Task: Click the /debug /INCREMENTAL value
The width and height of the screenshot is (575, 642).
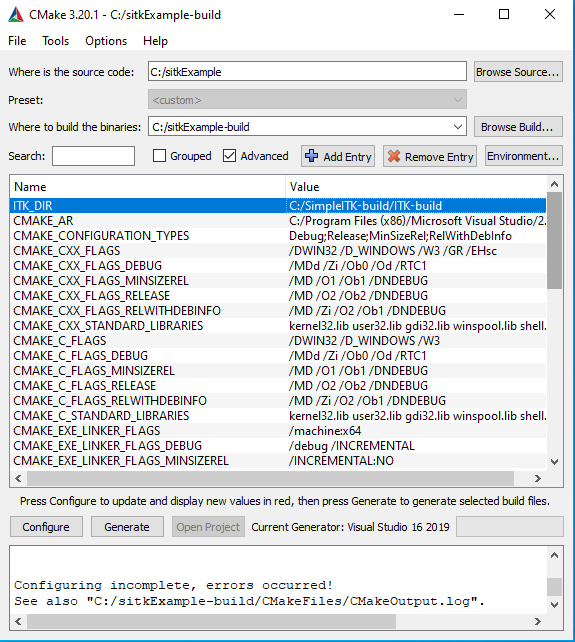Action: [x=352, y=446]
